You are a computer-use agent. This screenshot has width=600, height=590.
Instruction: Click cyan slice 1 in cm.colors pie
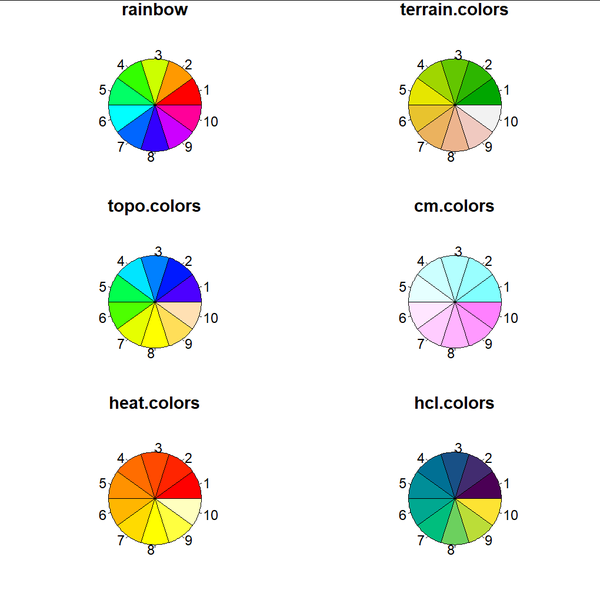pyautogui.click(x=483, y=291)
